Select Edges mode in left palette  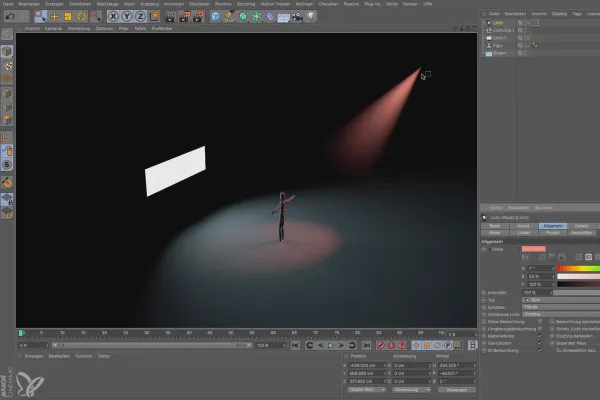tap(7, 107)
